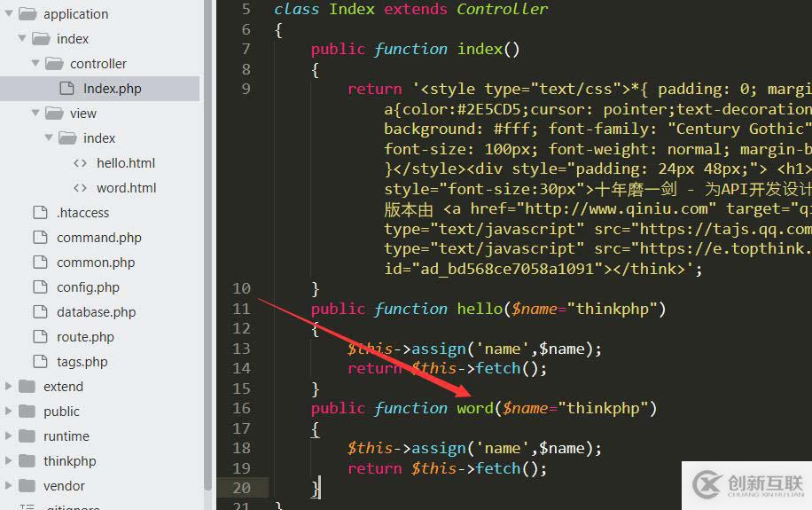Click line number 11 in gutter
Image resolution: width=812 pixels, height=510 pixels.
[241, 309]
